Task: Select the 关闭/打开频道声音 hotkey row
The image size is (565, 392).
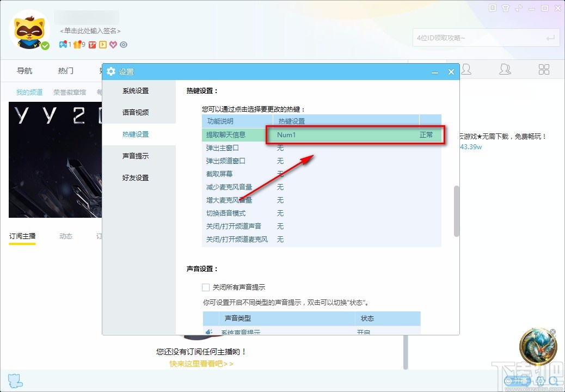Action: tap(321, 226)
